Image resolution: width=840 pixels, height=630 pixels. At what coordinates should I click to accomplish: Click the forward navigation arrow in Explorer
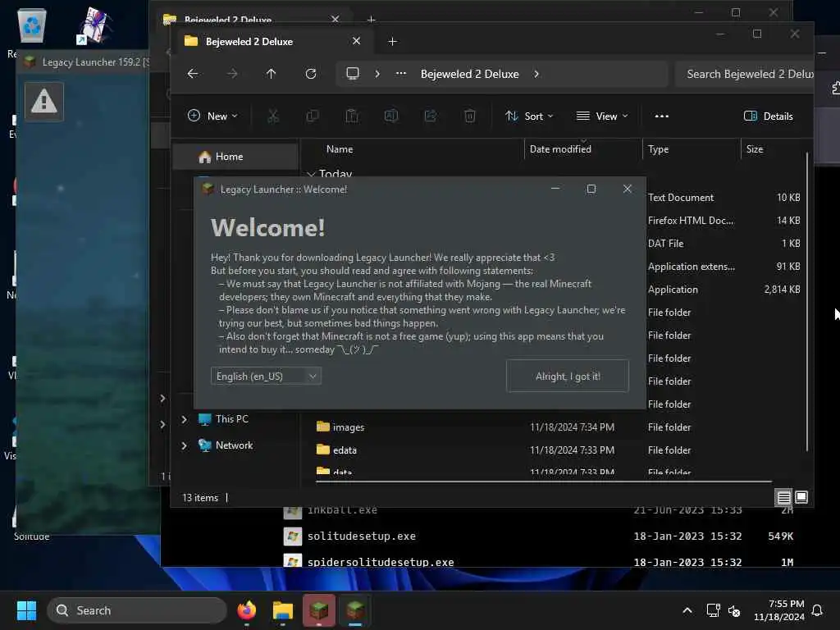(x=232, y=74)
